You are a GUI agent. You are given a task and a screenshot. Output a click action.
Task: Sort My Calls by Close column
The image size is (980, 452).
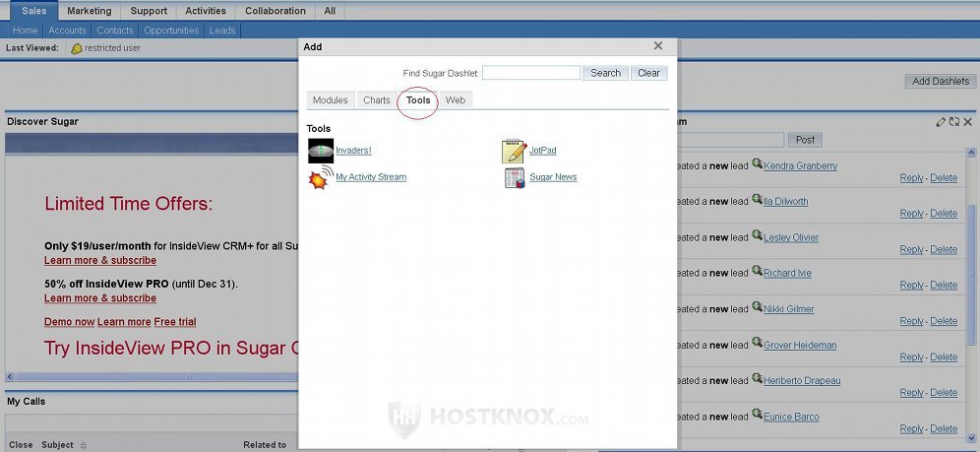[21, 445]
